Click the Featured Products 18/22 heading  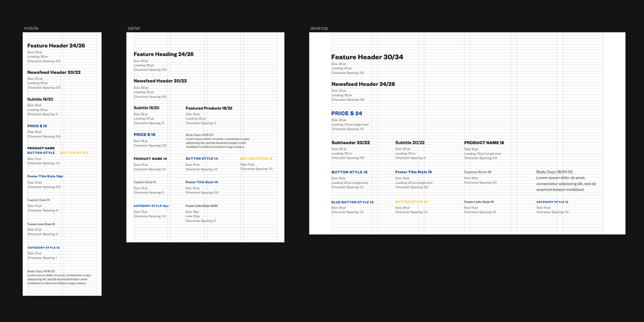click(x=209, y=108)
